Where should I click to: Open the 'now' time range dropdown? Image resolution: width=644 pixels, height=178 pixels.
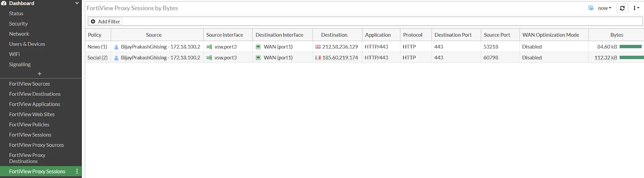[x=605, y=8]
